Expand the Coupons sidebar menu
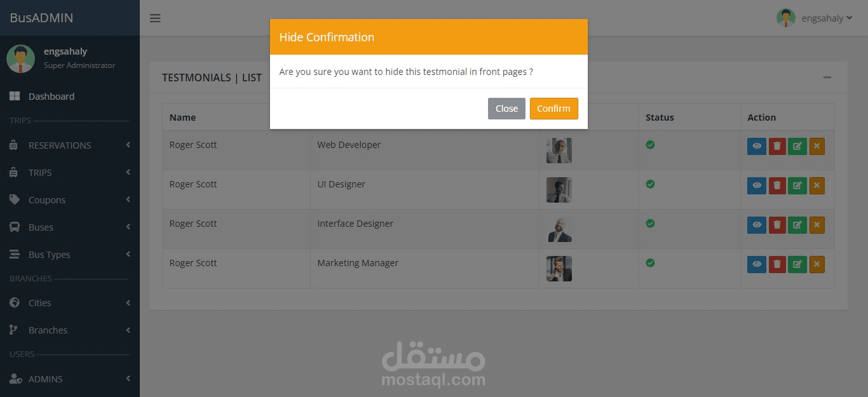 pyautogui.click(x=47, y=200)
